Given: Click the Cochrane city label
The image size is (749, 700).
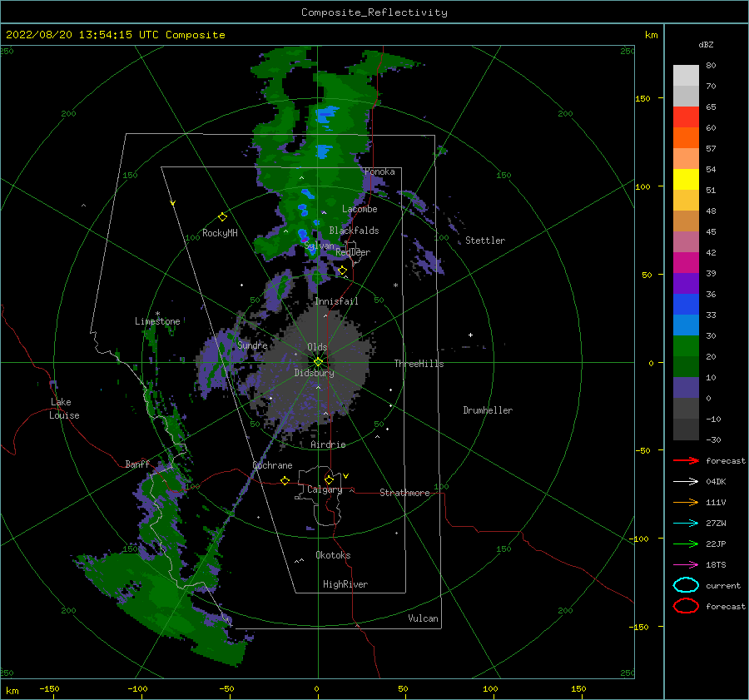Looking at the screenshot, I should (272, 465).
